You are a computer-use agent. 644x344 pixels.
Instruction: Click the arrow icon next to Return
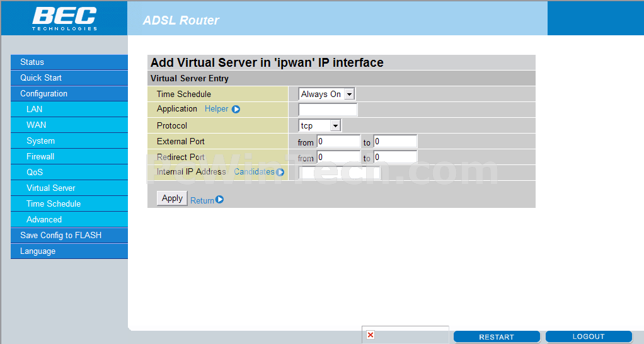tap(219, 200)
